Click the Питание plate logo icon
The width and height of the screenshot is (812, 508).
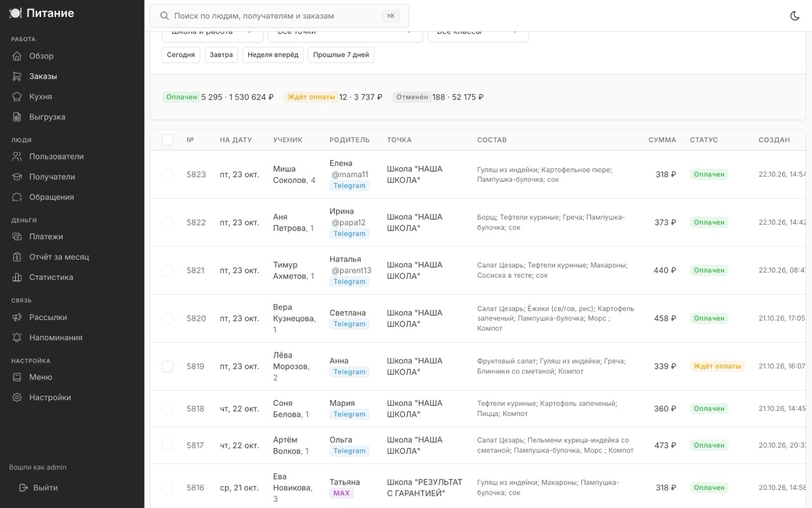pos(15,13)
